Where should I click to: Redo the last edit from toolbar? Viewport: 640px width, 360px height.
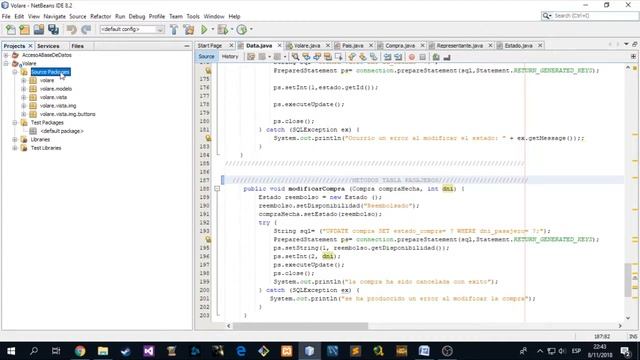click(x=86, y=29)
